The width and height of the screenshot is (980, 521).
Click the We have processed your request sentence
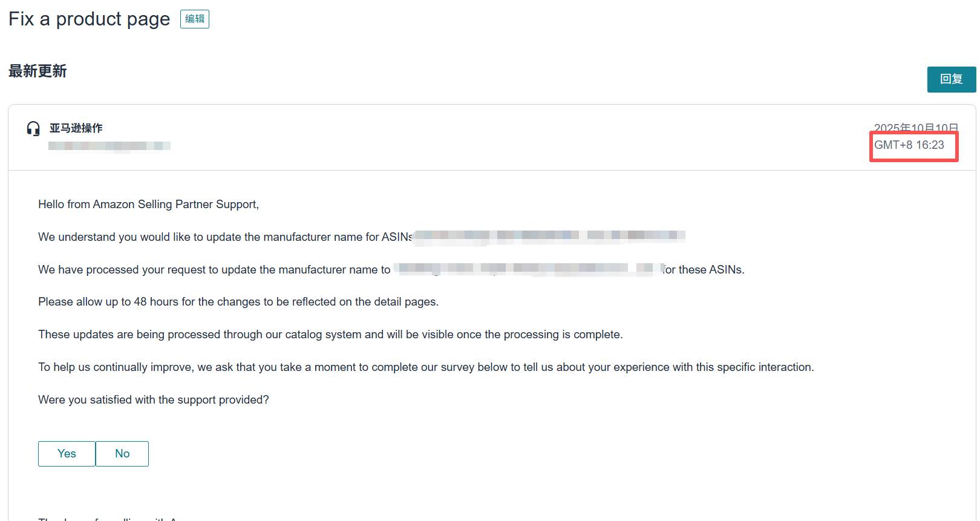214,270
